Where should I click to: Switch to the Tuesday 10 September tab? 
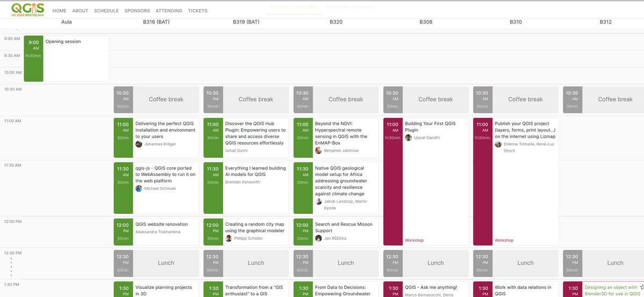(351, 9)
